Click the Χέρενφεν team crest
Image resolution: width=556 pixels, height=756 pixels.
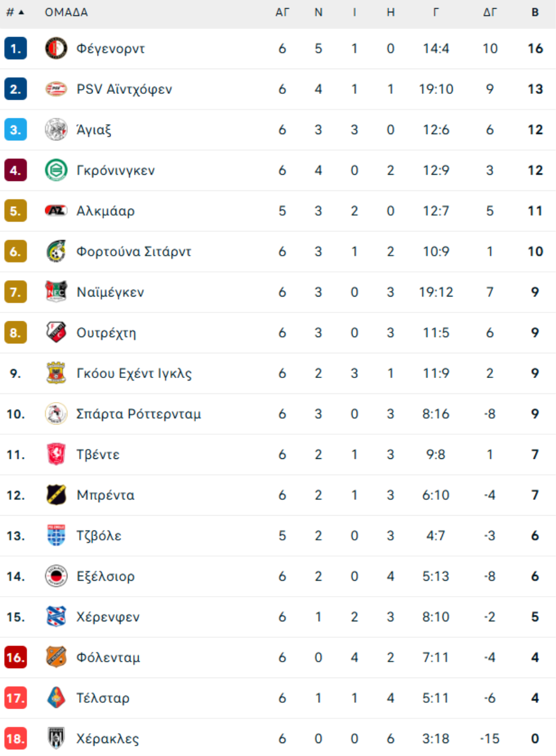[56, 617]
